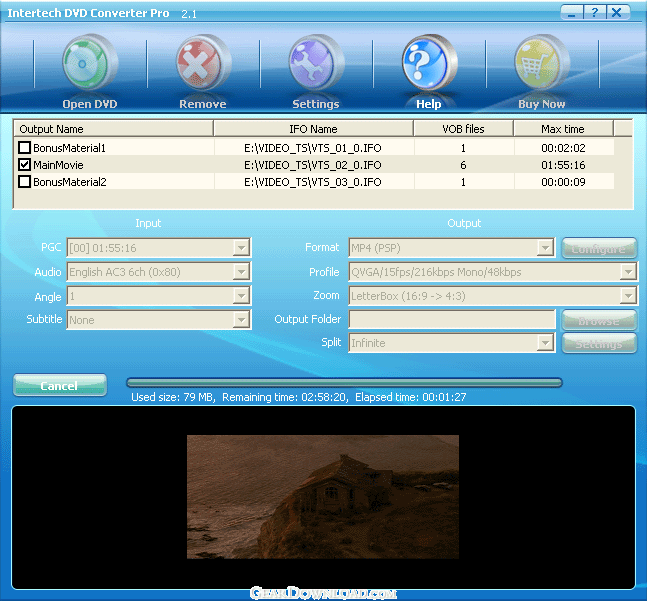
Task: Open Settings with the wrench icon
Action: (x=316, y=66)
